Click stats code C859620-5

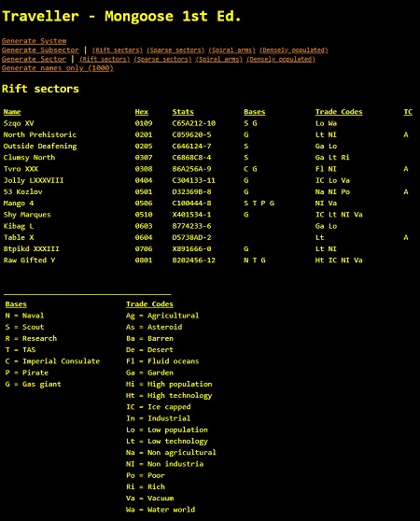(x=191, y=134)
